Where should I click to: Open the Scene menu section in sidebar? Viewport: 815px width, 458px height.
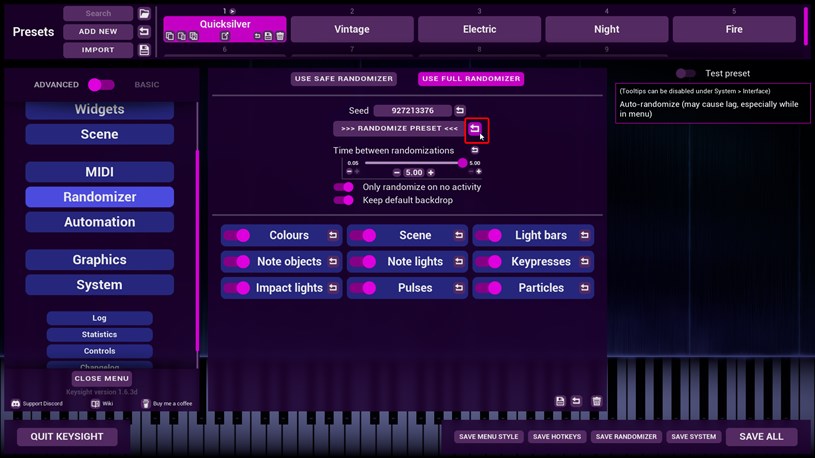99,134
